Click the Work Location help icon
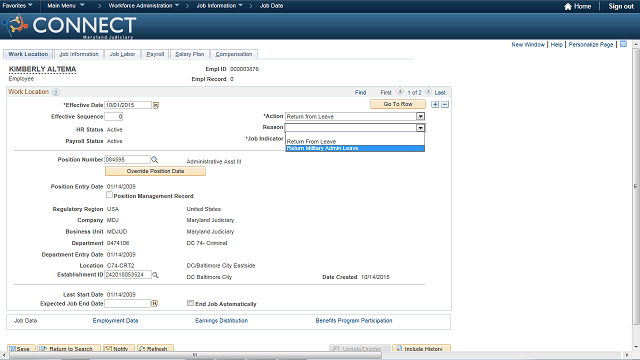640x360 pixels. 56,92
